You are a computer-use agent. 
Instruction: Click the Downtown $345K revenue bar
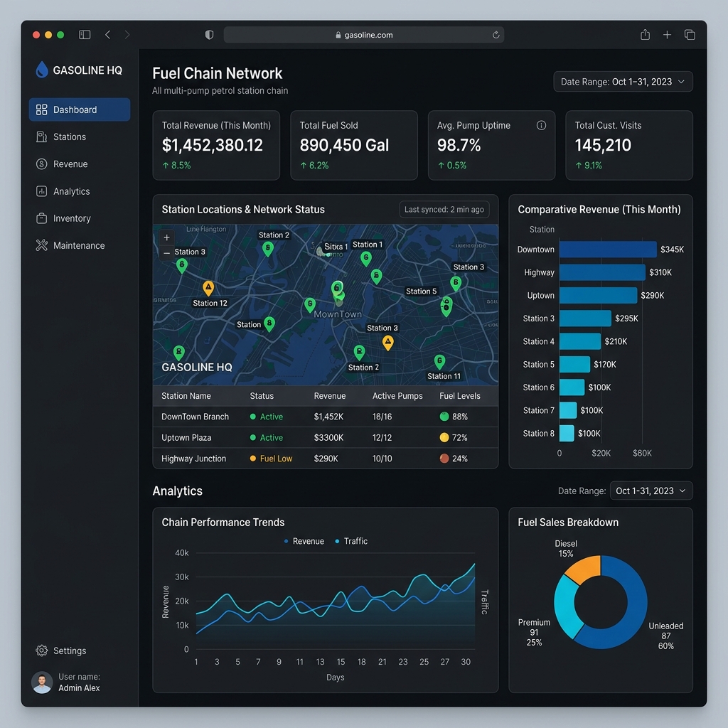[x=608, y=250]
